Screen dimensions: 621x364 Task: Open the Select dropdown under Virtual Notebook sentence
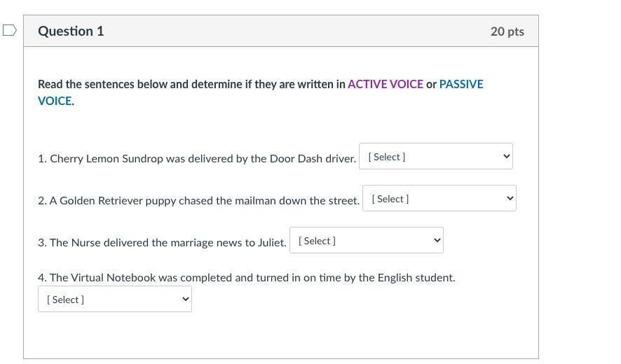coord(114,299)
